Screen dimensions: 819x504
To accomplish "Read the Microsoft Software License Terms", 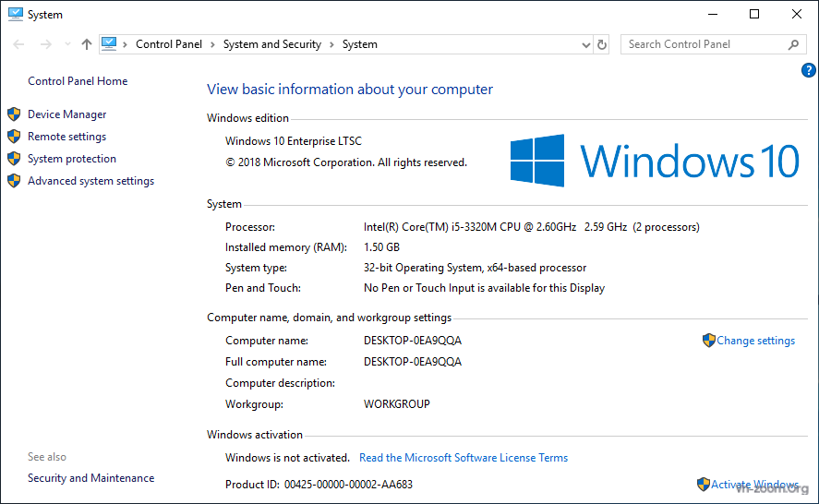I will [464, 458].
